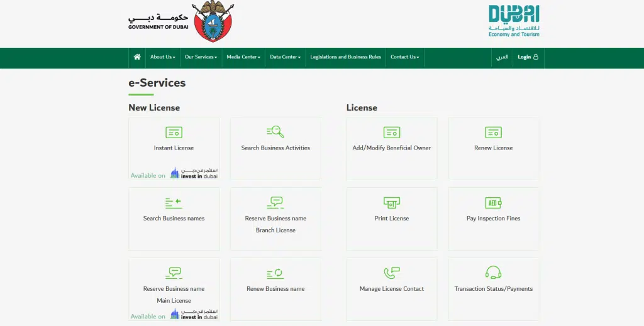644x326 pixels.
Task: Click the 'Main License' text
Action: point(174,301)
